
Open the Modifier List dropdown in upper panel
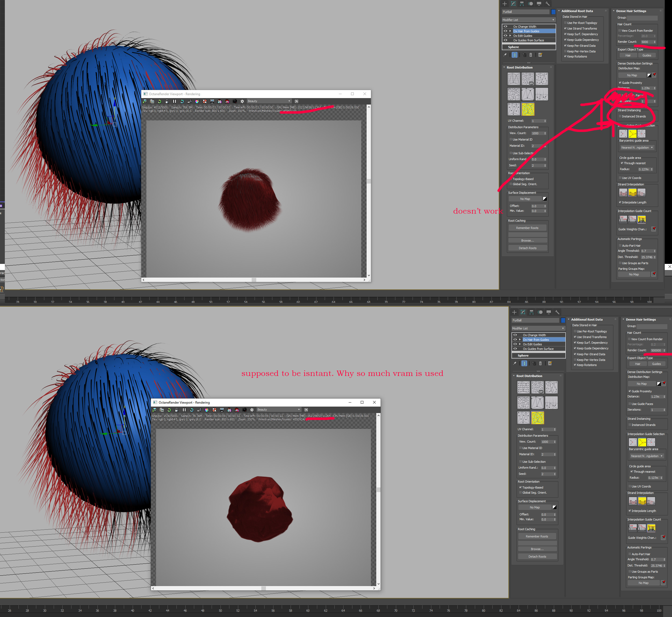[x=529, y=20]
